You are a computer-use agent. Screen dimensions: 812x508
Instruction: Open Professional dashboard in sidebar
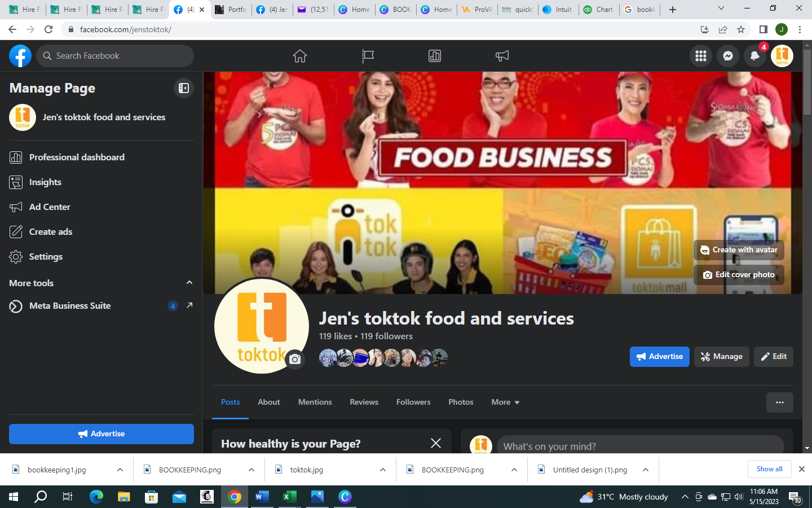click(101, 157)
